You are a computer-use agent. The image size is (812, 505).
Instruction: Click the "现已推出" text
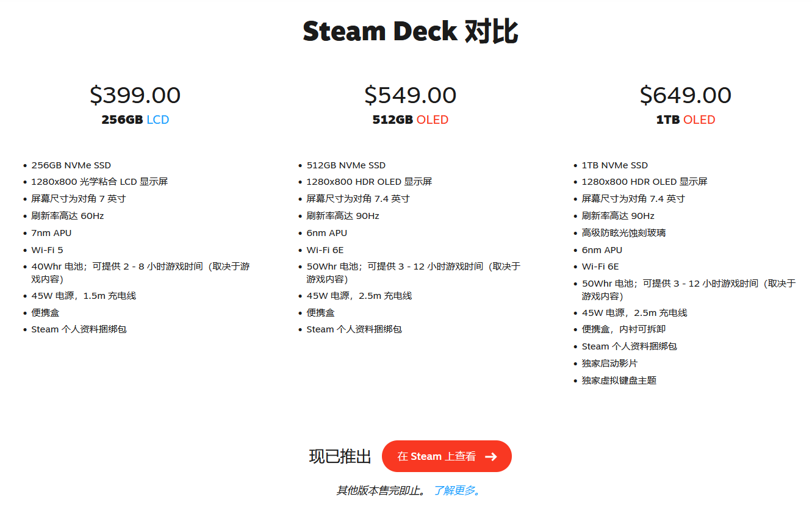click(340, 456)
